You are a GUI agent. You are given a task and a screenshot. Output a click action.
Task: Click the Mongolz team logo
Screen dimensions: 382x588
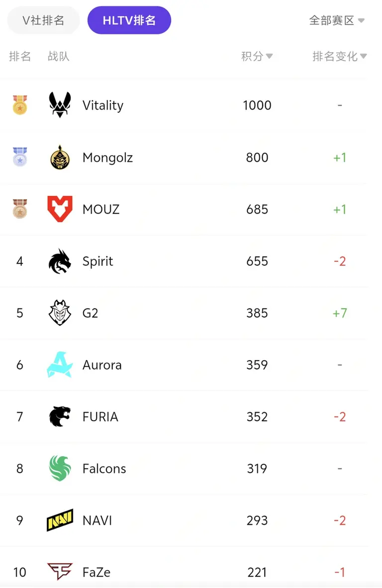point(60,158)
